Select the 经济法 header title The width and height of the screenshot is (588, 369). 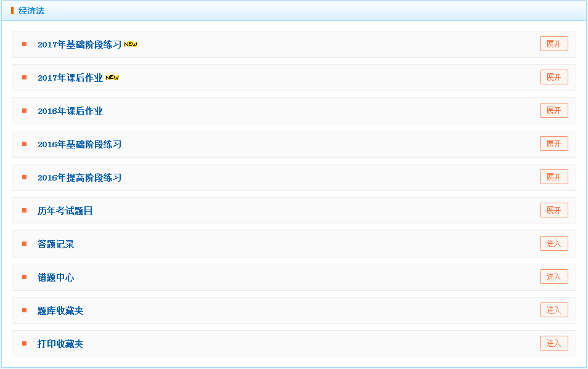(31, 11)
